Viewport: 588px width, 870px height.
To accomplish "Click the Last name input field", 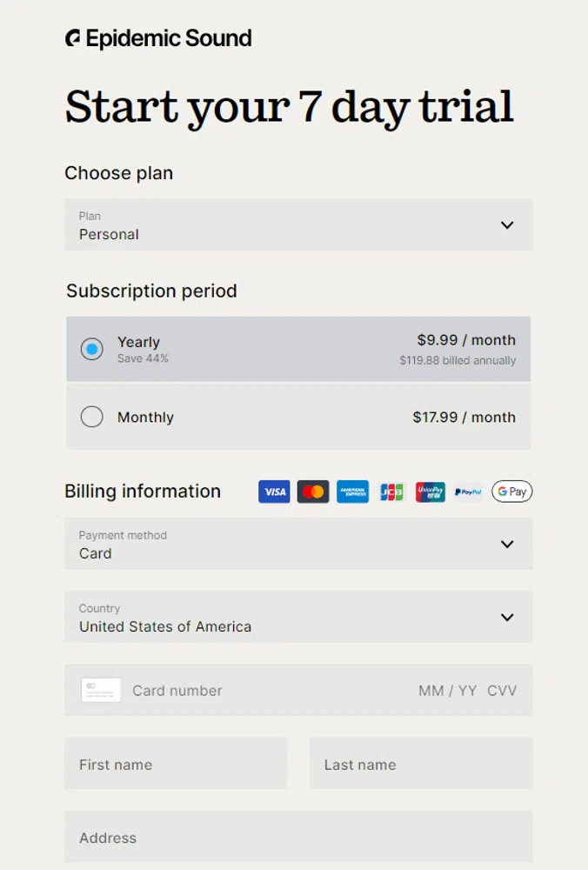I will (x=421, y=764).
